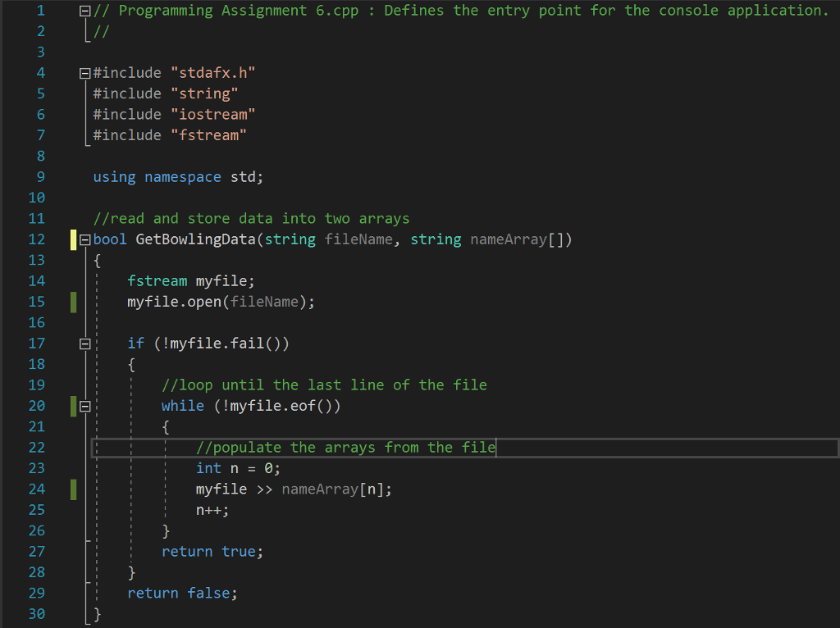Click the comment '//read and store data into two arrays'
Viewport: 840px width, 628px height.
coord(251,218)
